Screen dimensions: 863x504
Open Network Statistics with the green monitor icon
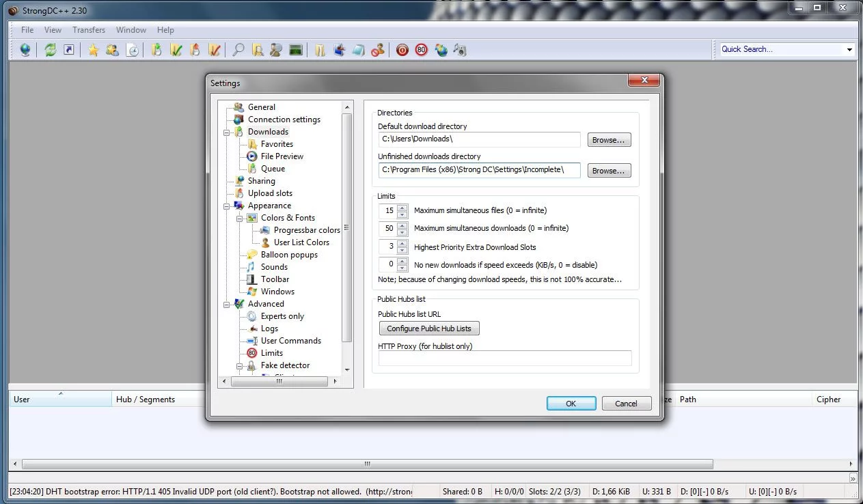coord(296,50)
